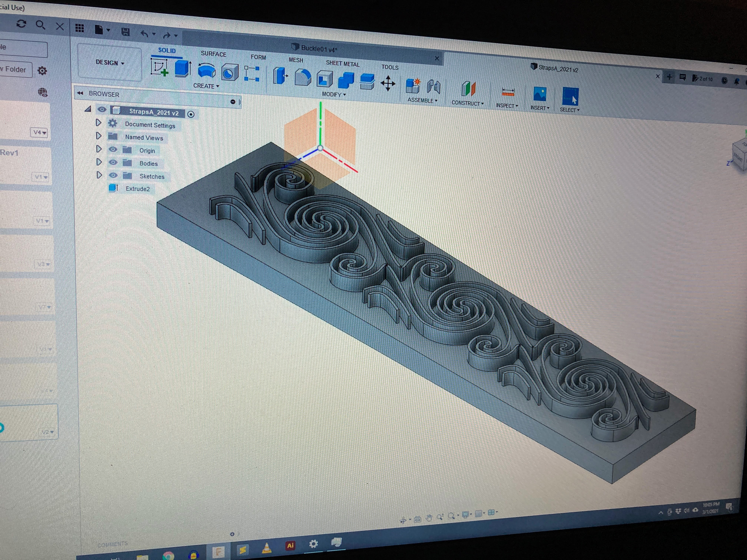The image size is (747, 560).
Task: Activate StrapsA_2021 v2 component radio button
Action: point(191,114)
